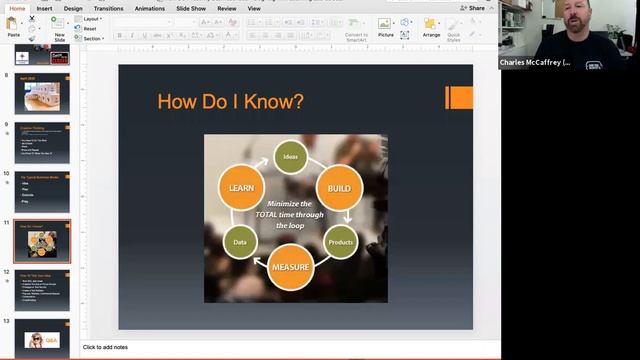Screen dimensions: 640x360
Task: Decrease the indent level
Action: (288, 22)
